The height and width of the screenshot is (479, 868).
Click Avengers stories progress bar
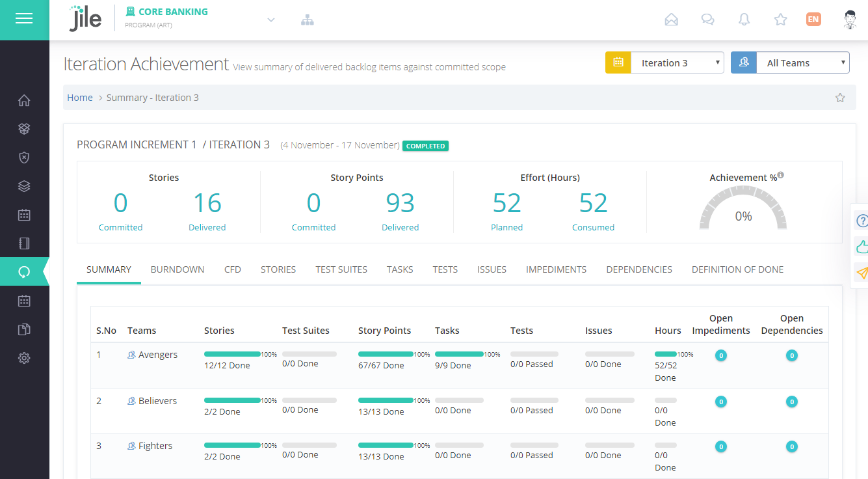pyautogui.click(x=232, y=354)
